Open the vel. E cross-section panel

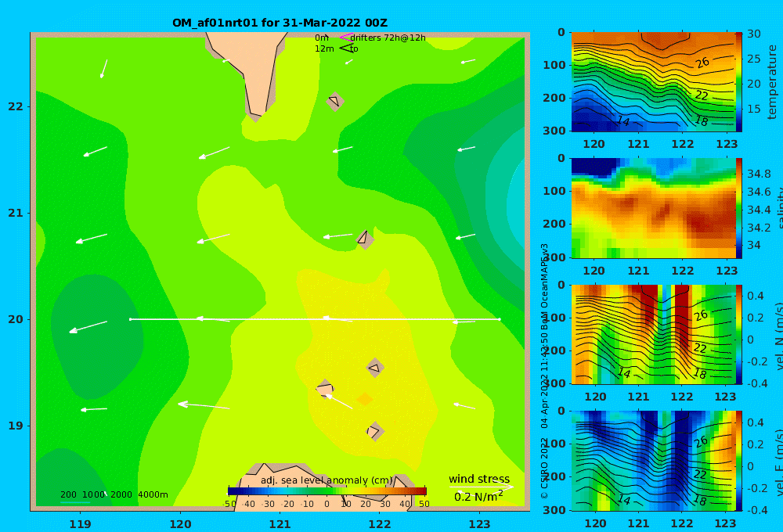pyautogui.click(x=653, y=461)
